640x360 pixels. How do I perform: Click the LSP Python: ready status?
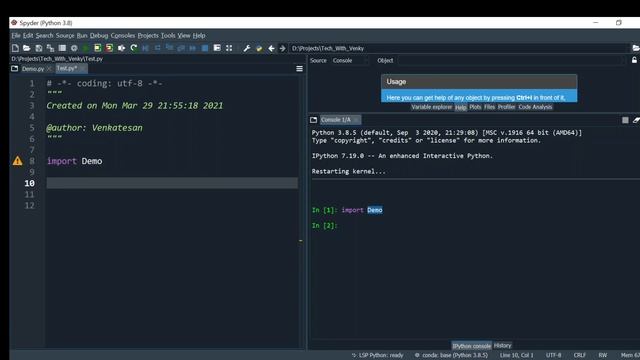pyautogui.click(x=378, y=355)
